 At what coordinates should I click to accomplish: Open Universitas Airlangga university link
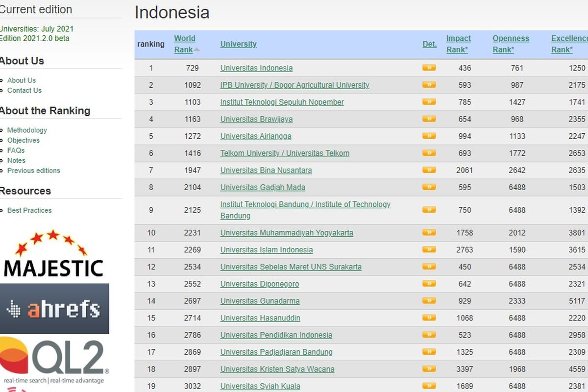[x=256, y=136]
